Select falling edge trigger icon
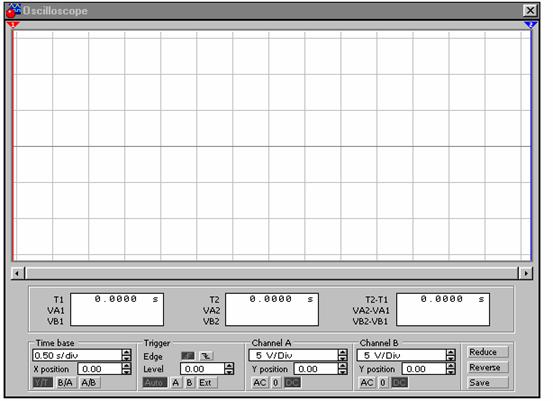Viewport: 553px width, 401px height. tap(206, 356)
